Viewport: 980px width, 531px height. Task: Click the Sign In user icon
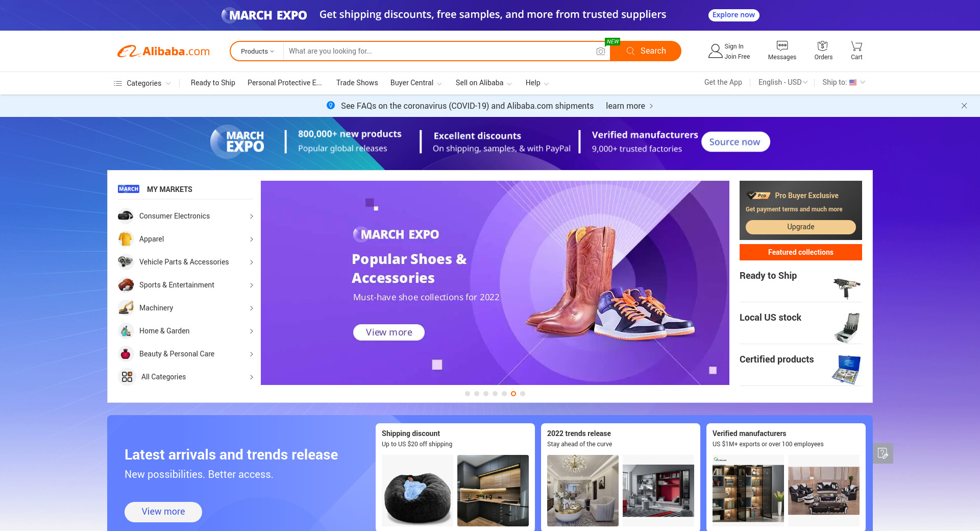[715, 51]
